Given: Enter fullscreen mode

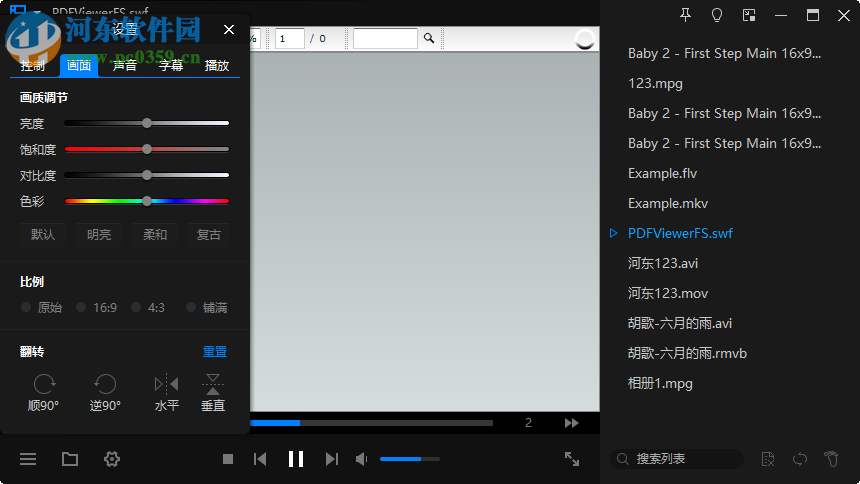Looking at the screenshot, I should tap(572, 459).
